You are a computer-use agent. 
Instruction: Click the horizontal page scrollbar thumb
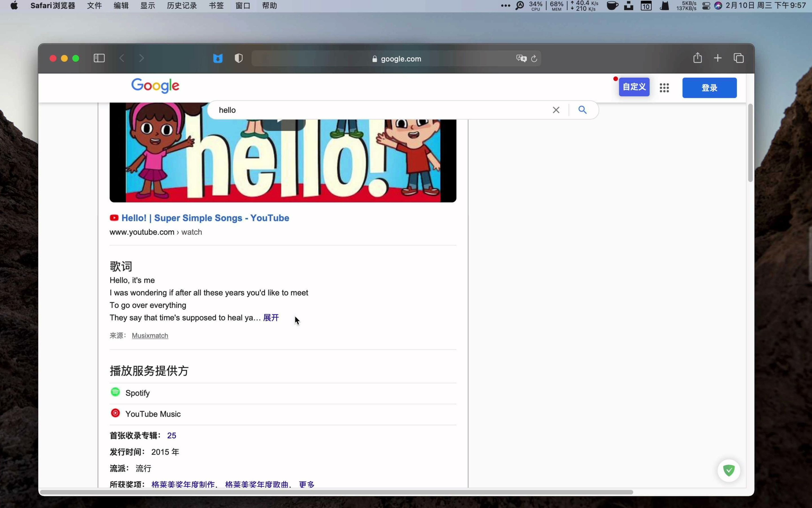pyautogui.click(x=336, y=492)
